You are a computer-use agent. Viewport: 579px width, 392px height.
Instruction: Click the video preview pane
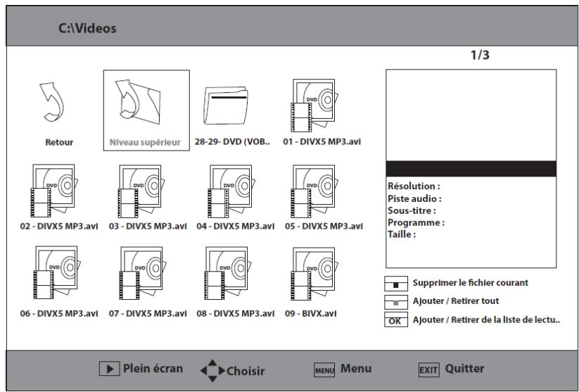coord(471,114)
